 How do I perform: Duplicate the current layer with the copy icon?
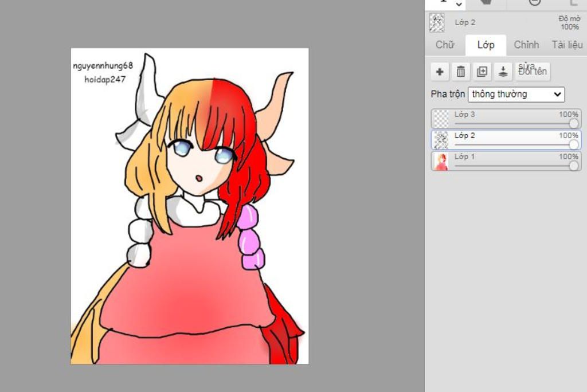pos(482,72)
